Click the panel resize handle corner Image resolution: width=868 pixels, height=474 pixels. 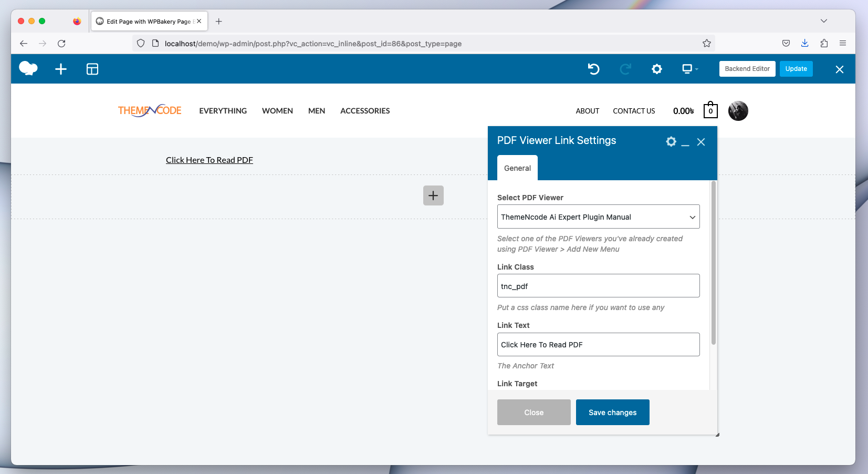717,435
